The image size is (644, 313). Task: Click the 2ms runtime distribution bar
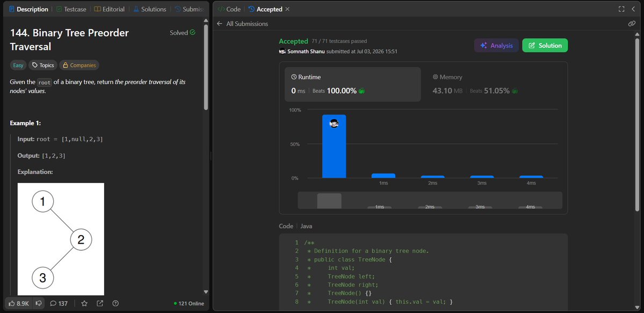pyautogui.click(x=432, y=177)
